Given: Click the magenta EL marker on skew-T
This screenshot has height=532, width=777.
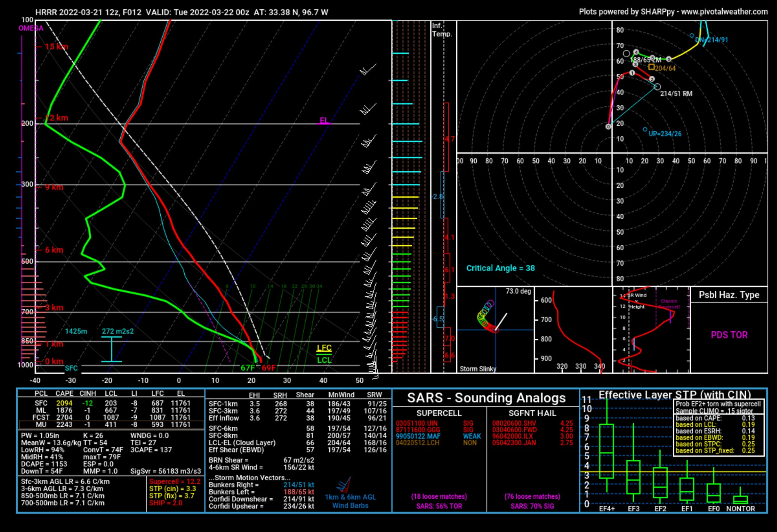Looking at the screenshot, I should coord(324,121).
